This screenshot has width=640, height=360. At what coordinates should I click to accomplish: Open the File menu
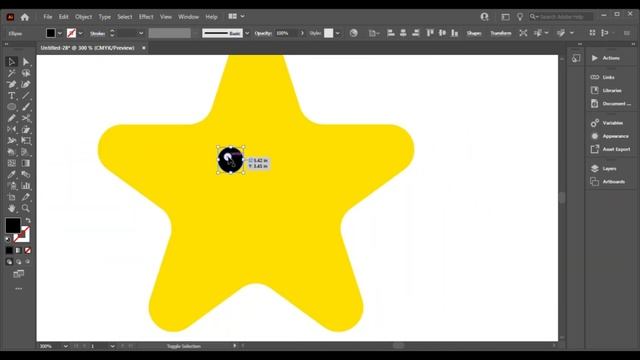click(48, 17)
